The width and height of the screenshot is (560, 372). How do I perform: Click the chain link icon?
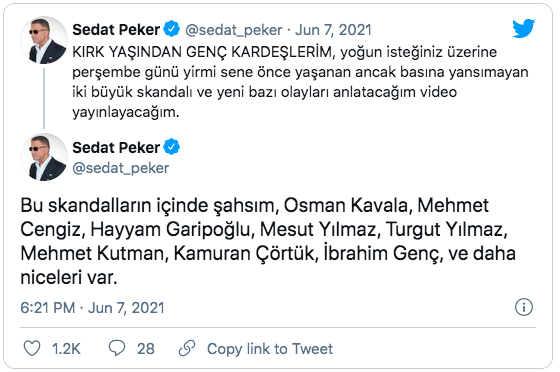tap(187, 348)
